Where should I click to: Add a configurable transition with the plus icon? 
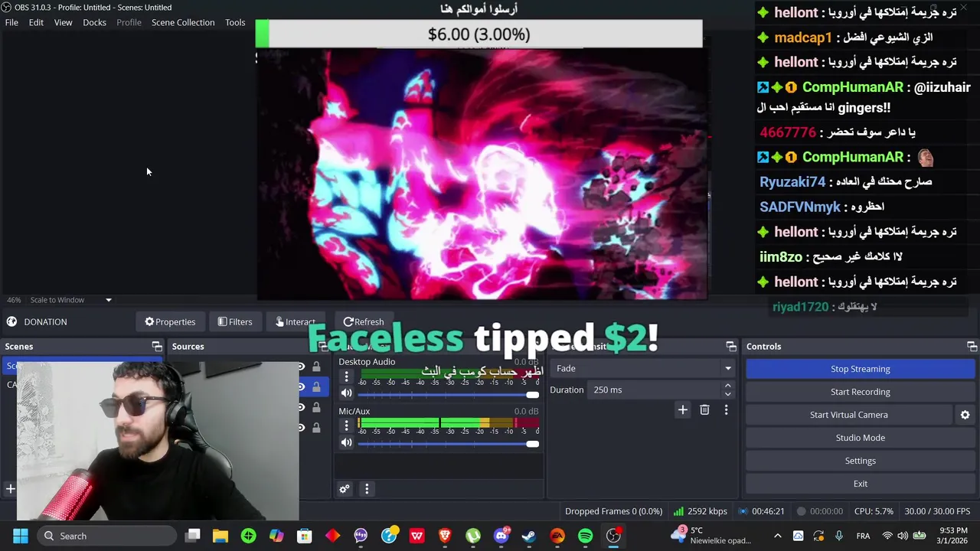pyautogui.click(x=682, y=410)
